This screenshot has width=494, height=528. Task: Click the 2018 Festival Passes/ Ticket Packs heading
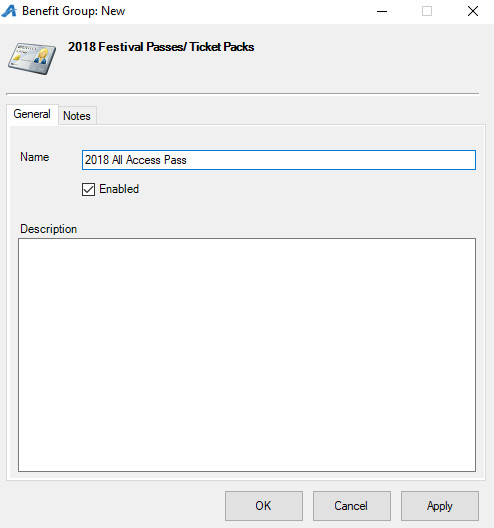(161, 47)
